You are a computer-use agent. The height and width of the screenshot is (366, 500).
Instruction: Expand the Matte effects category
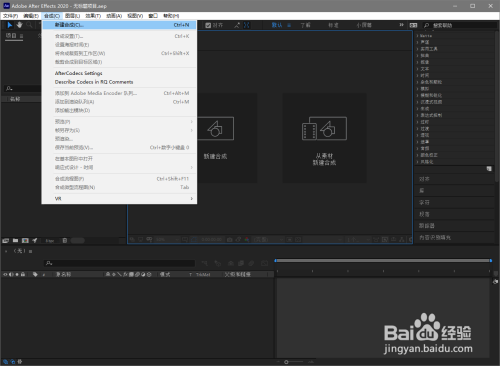(x=417, y=36)
